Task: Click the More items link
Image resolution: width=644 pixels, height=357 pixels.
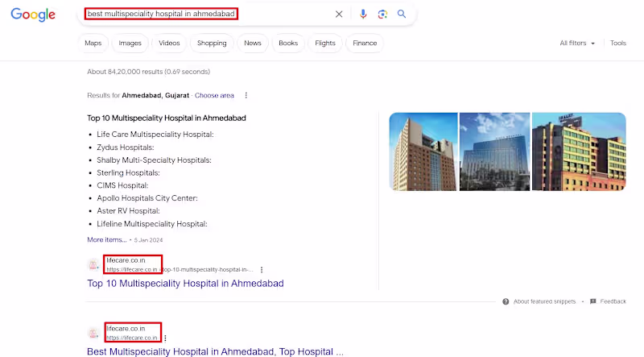Action: pos(107,240)
